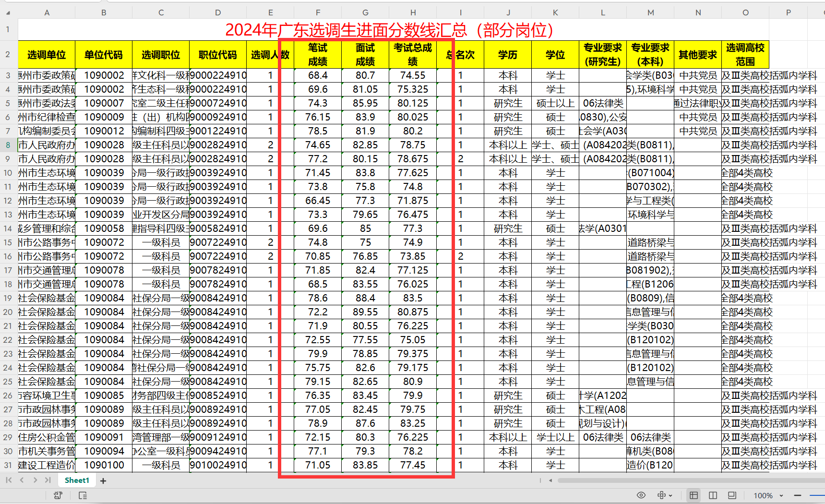Viewport: 825px width, 504px height.
Task: Select row 8 header
Action: click(x=8, y=145)
